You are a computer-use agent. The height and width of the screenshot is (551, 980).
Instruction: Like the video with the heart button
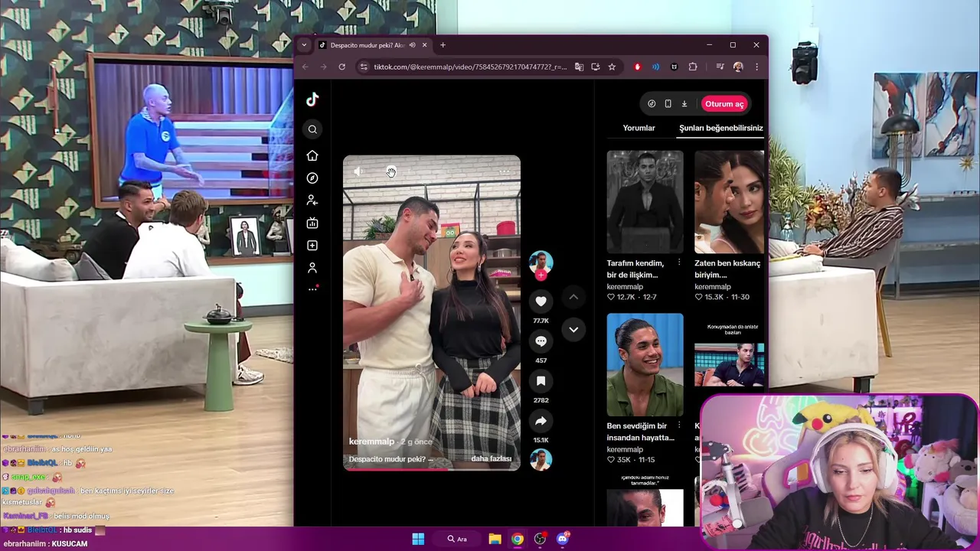point(541,302)
